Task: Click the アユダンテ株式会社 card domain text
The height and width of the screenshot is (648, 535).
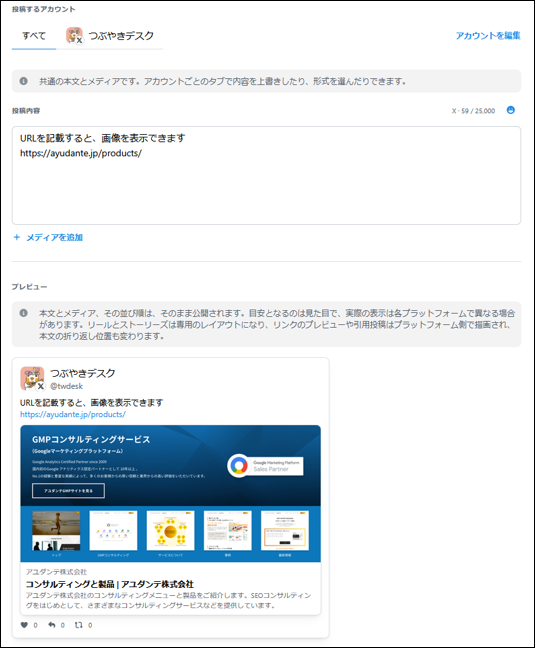Action: (x=56, y=572)
